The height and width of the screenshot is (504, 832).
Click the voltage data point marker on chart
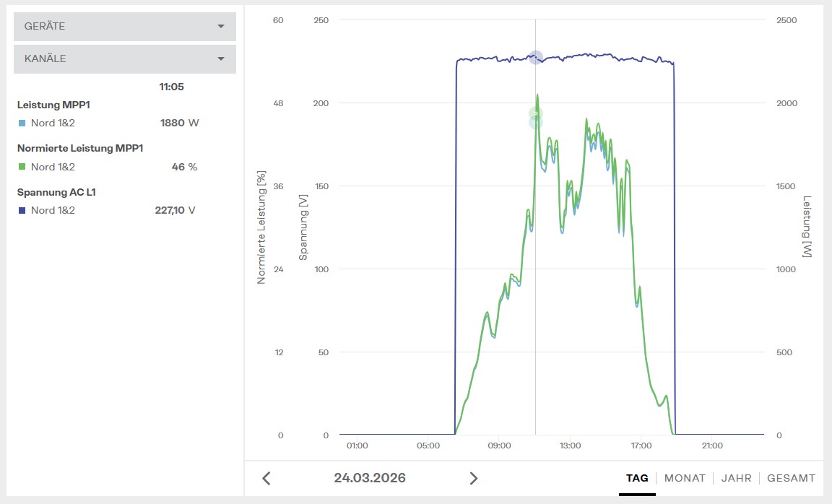tap(535, 58)
